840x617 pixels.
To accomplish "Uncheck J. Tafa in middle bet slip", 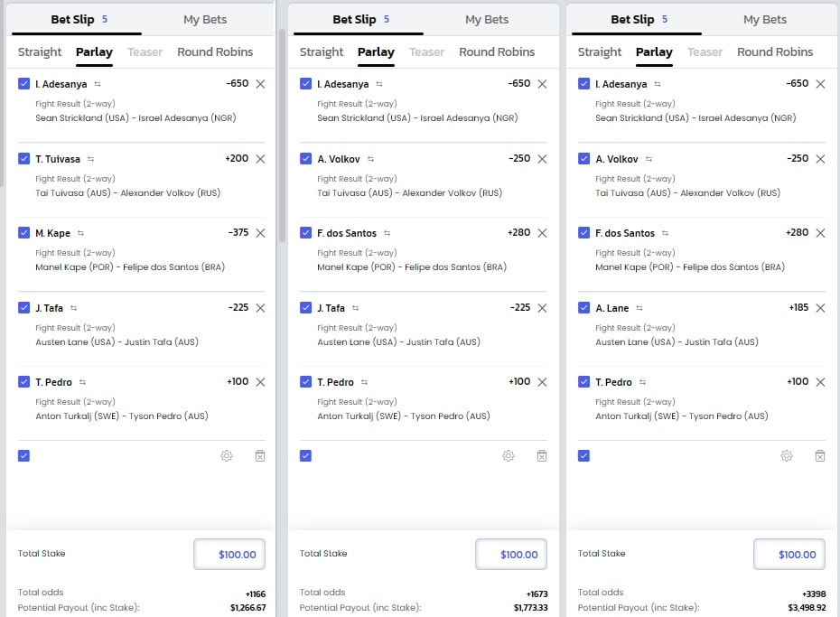I will (305, 307).
